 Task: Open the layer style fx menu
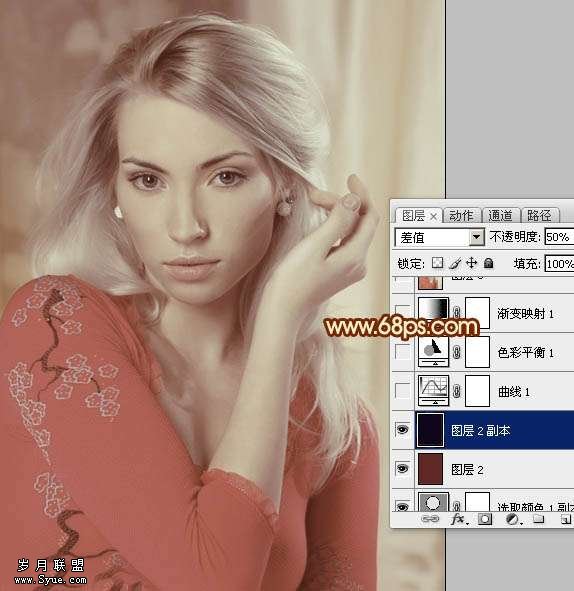[459, 519]
